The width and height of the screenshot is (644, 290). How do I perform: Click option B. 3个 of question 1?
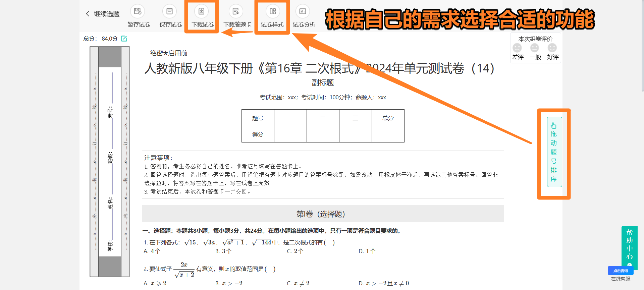224,251
